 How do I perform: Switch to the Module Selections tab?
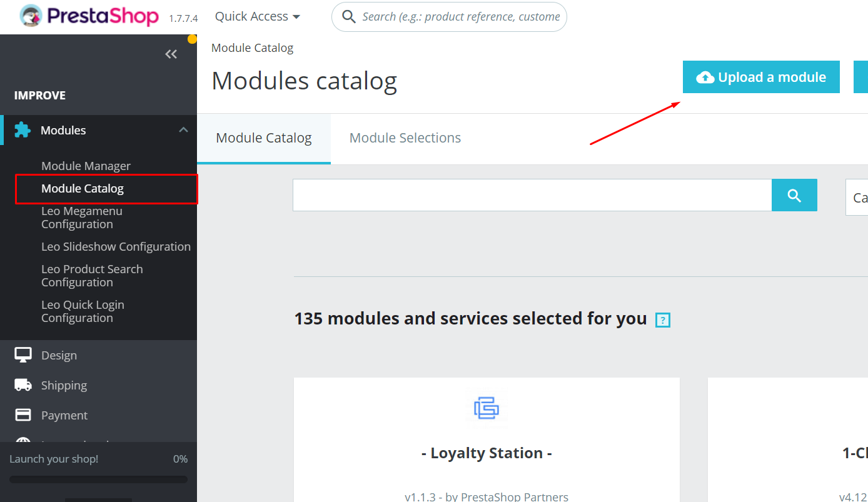[405, 138]
